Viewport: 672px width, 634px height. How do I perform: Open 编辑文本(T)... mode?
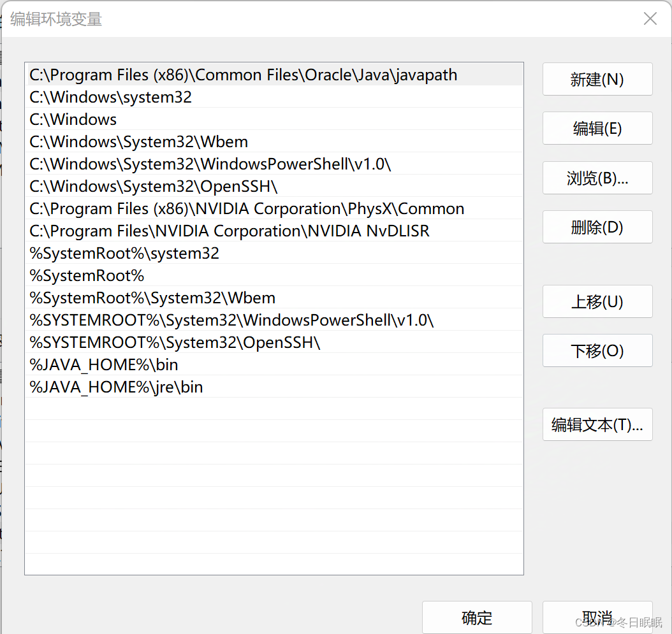(x=597, y=424)
